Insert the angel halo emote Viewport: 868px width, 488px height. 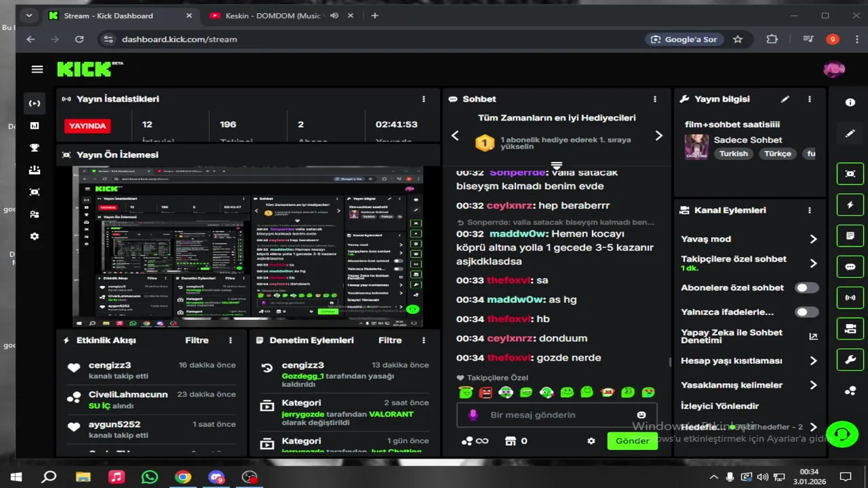465,392
